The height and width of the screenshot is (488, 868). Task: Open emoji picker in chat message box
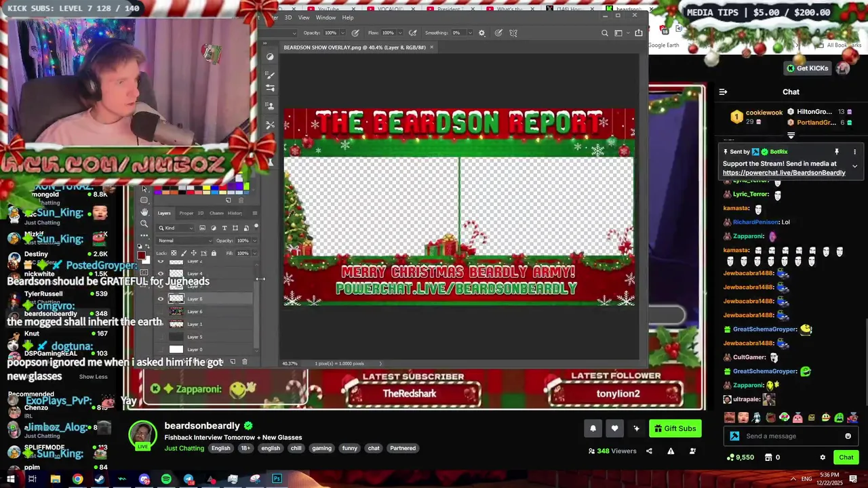tap(848, 436)
